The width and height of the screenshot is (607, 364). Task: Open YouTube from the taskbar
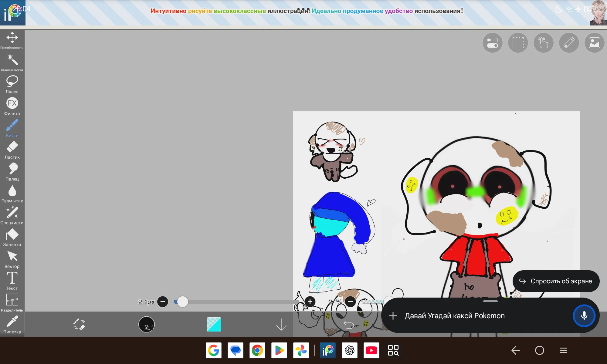coord(371,350)
